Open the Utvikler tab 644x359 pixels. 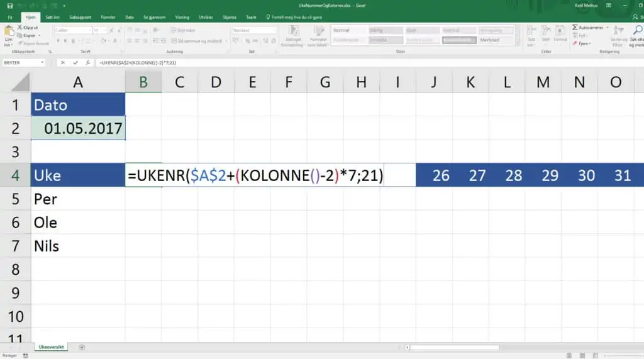pyautogui.click(x=206, y=17)
